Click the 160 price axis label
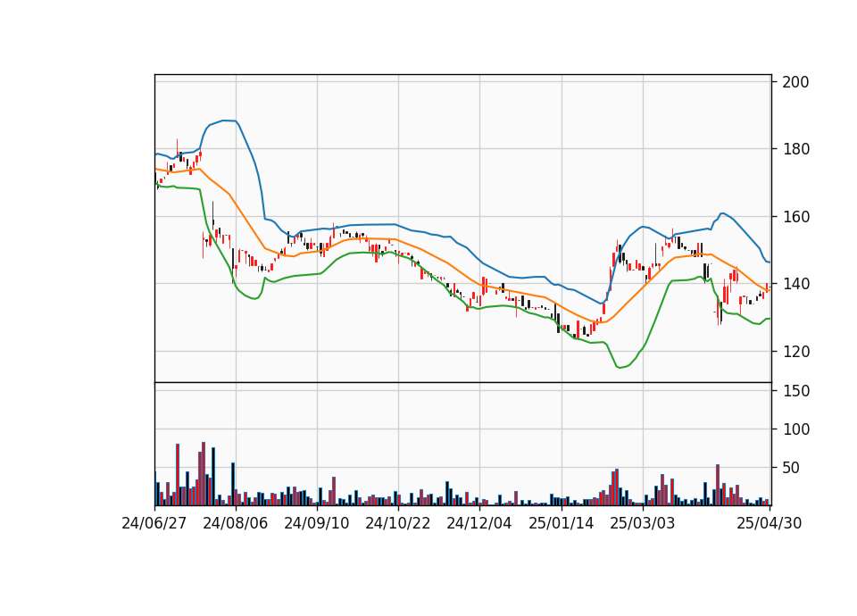Viewport: 857px width, 616px height. 795,217
